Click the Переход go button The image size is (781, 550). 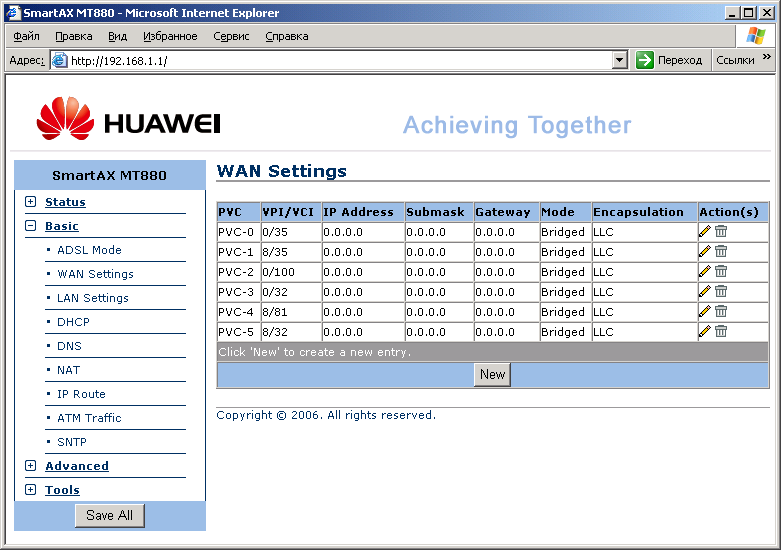[669, 60]
